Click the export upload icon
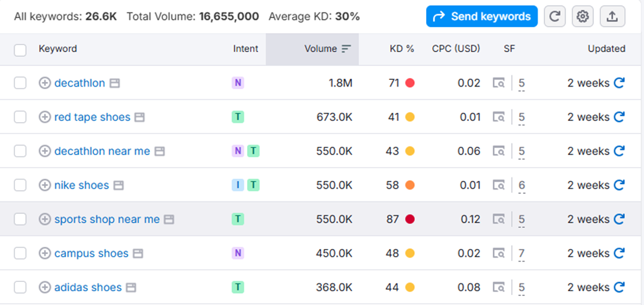Screen dimensions: 644x305 pyautogui.click(x=612, y=17)
